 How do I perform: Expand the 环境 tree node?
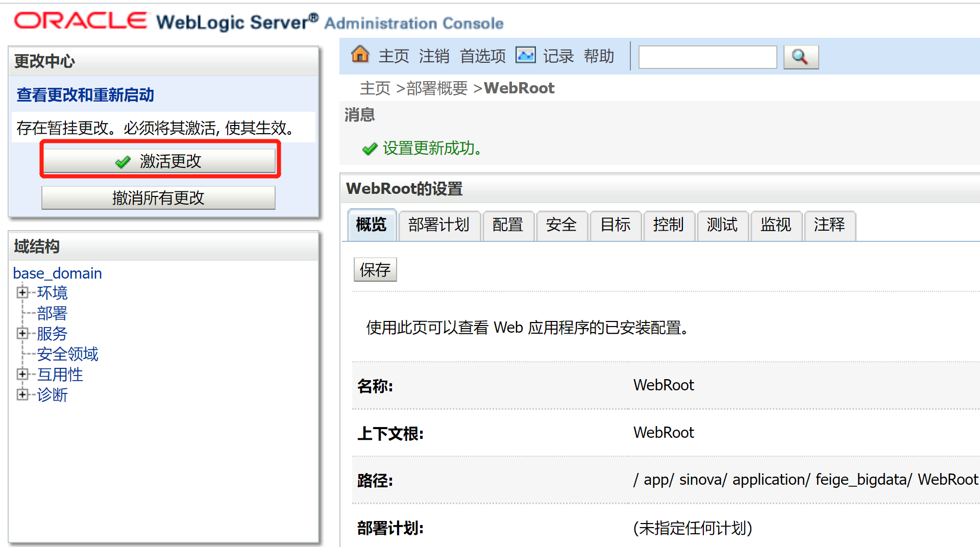22,292
